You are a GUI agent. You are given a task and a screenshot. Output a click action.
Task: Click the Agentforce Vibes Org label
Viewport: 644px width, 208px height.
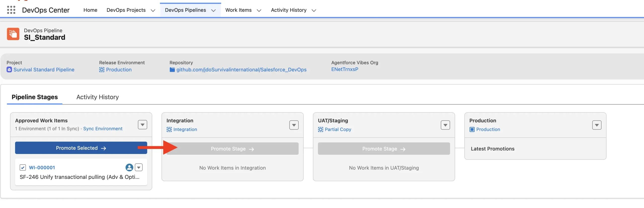(x=355, y=63)
